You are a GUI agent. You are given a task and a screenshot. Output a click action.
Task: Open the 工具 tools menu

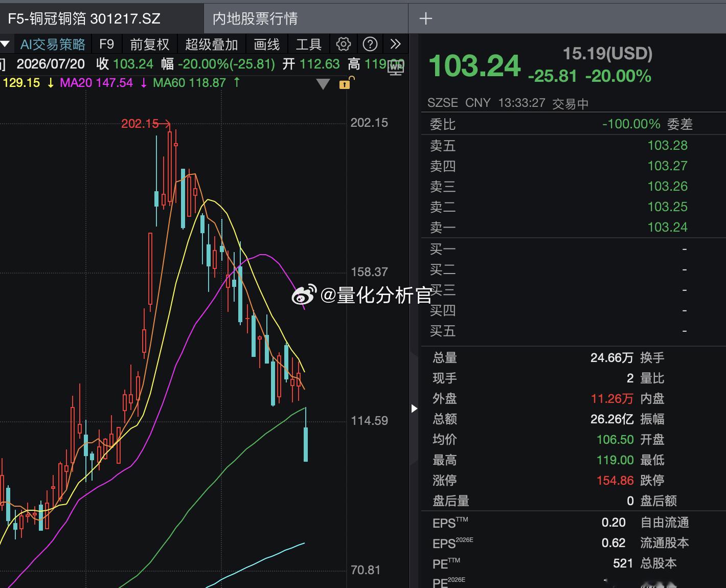coord(308,44)
